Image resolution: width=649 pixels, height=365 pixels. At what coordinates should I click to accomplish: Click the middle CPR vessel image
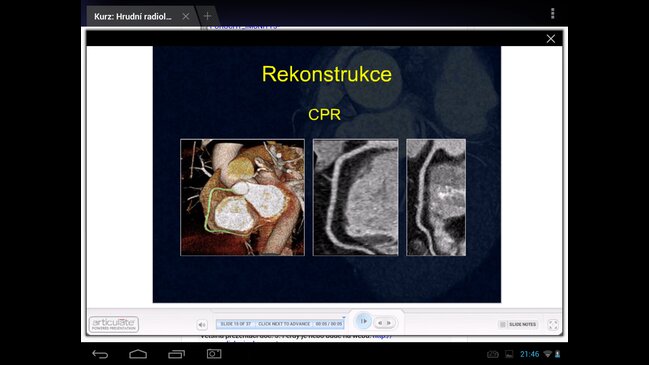tap(356, 197)
